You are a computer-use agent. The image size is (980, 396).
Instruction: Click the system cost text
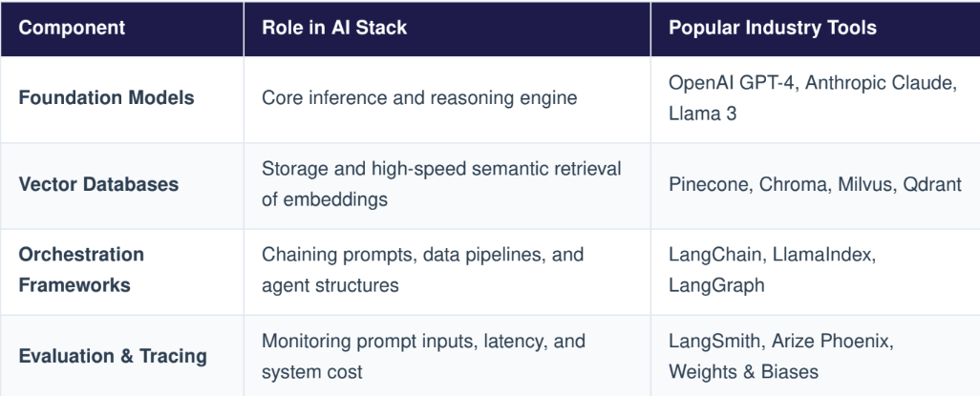[312, 372]
